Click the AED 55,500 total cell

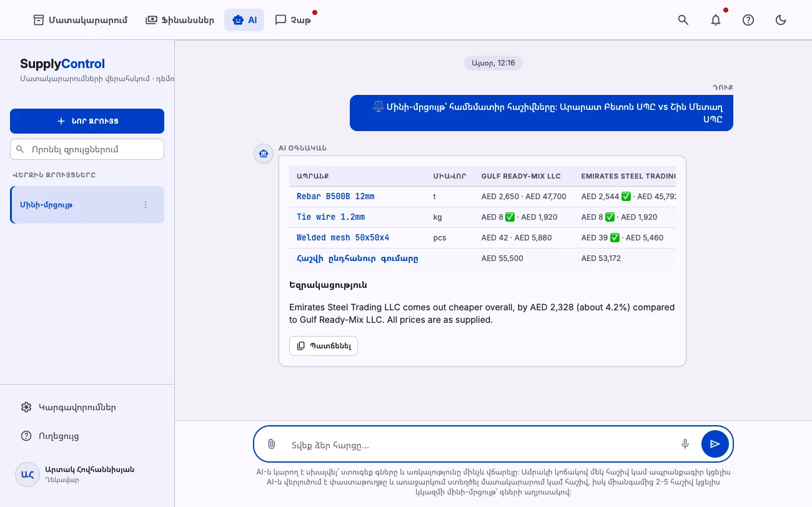[x=502, y=258]
